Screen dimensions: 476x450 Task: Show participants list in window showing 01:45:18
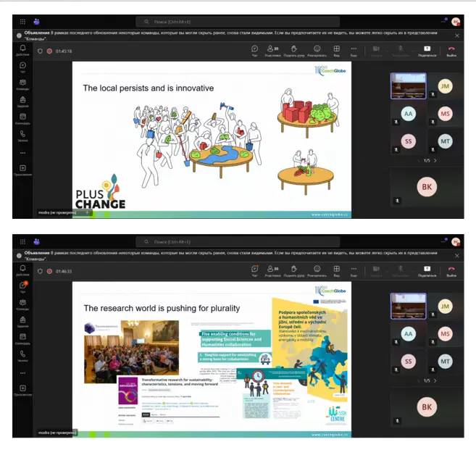coord(273,50)
